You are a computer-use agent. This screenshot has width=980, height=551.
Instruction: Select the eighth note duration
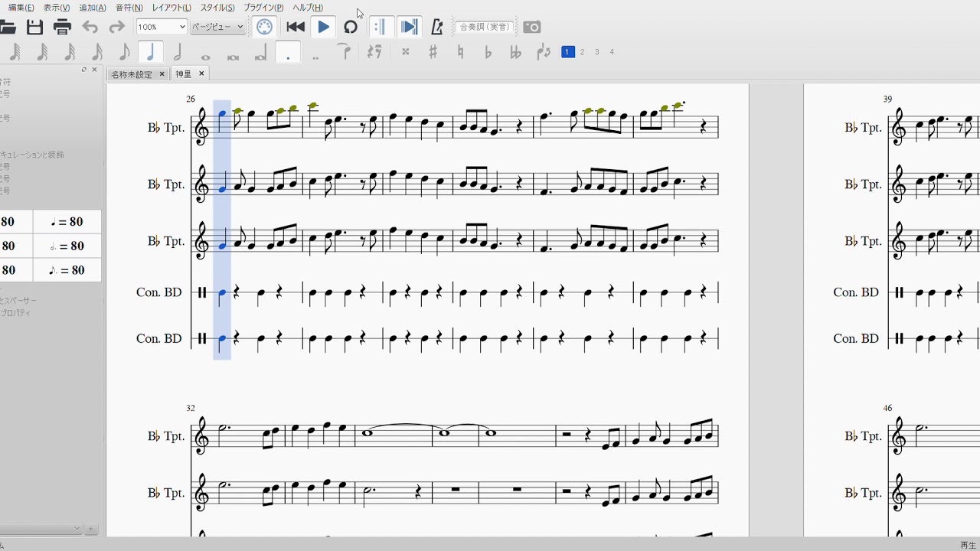[124, 52]
